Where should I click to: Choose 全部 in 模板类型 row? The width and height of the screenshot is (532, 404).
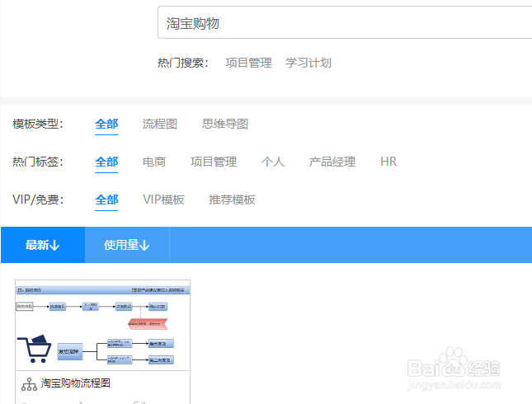[106, 124]
